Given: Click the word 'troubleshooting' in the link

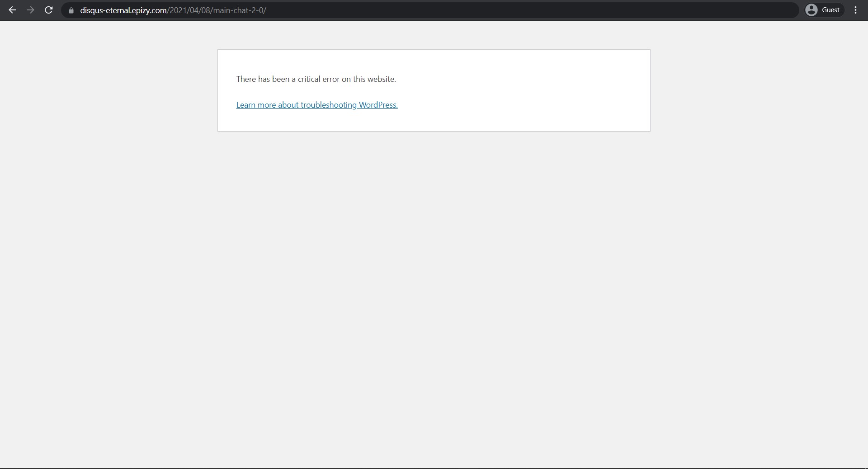Looking at the screenshot, I should click(x=329, y=105).
